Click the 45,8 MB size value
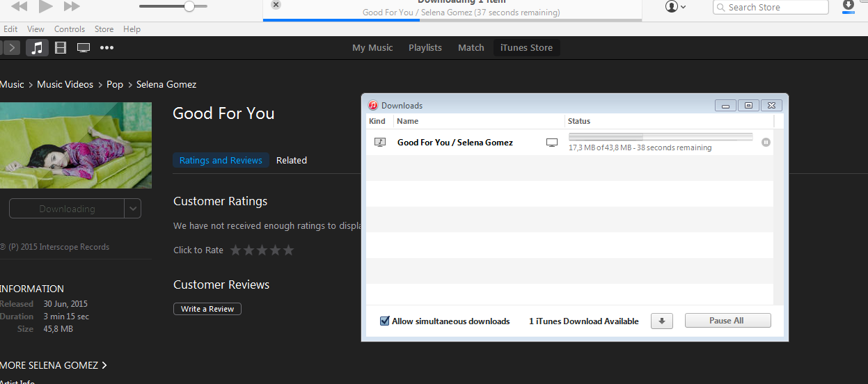This screenshot has width=868, height=384. click(58, 329)
